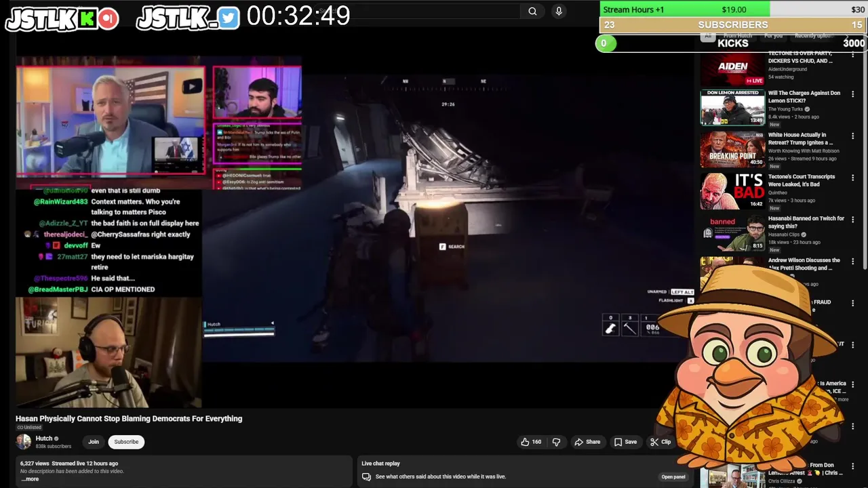868x488 pixels.
Task: Open options menu for Tectone's Court Transcripts video
Action: point(853,178)
